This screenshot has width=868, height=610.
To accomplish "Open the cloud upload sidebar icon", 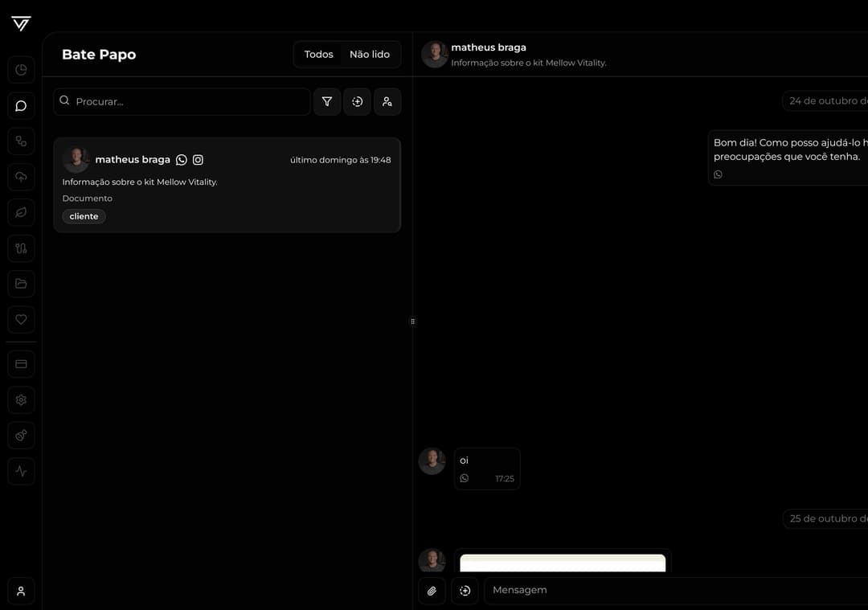I will 21,177.
